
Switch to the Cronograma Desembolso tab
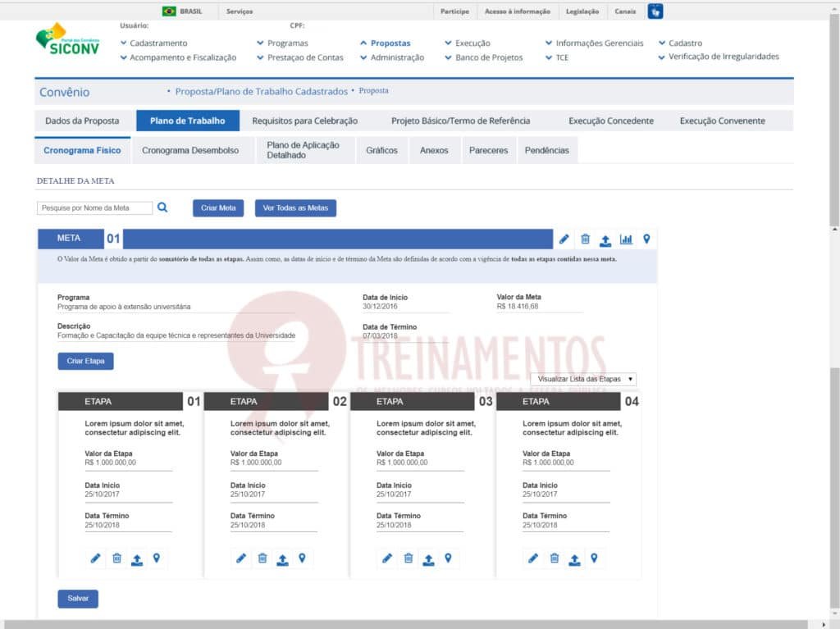tap(190, 151)
